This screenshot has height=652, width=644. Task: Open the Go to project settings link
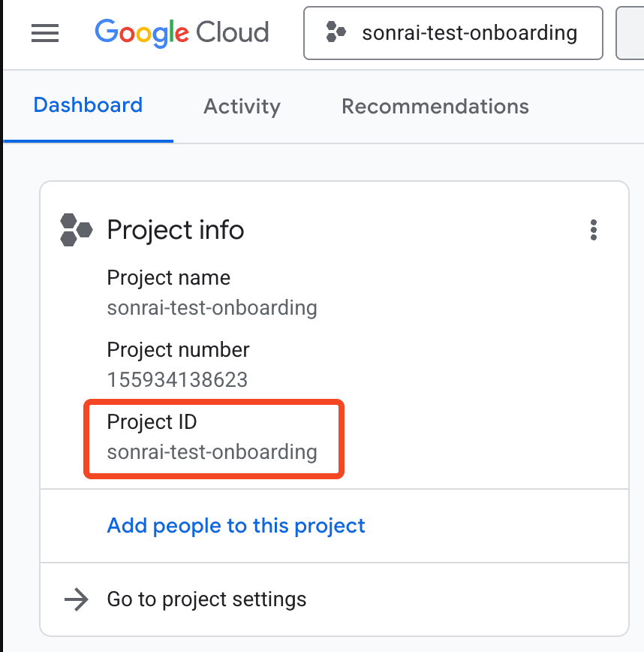point(206,599)
